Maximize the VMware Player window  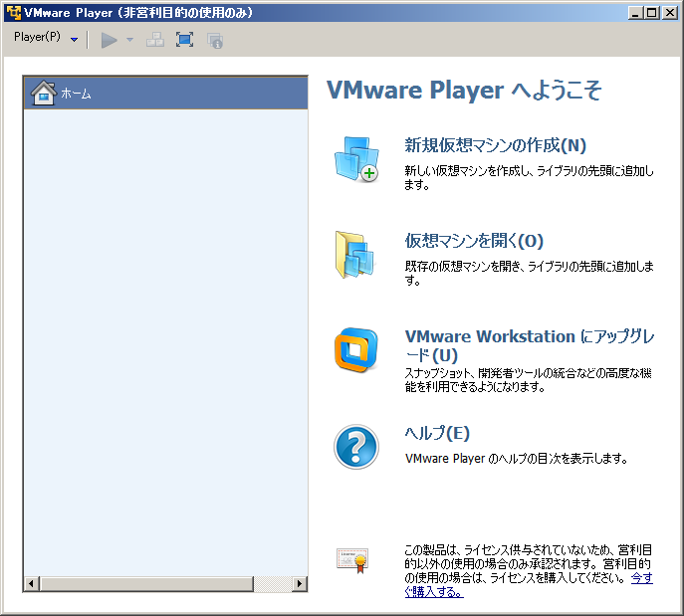[x=652, y=13]
